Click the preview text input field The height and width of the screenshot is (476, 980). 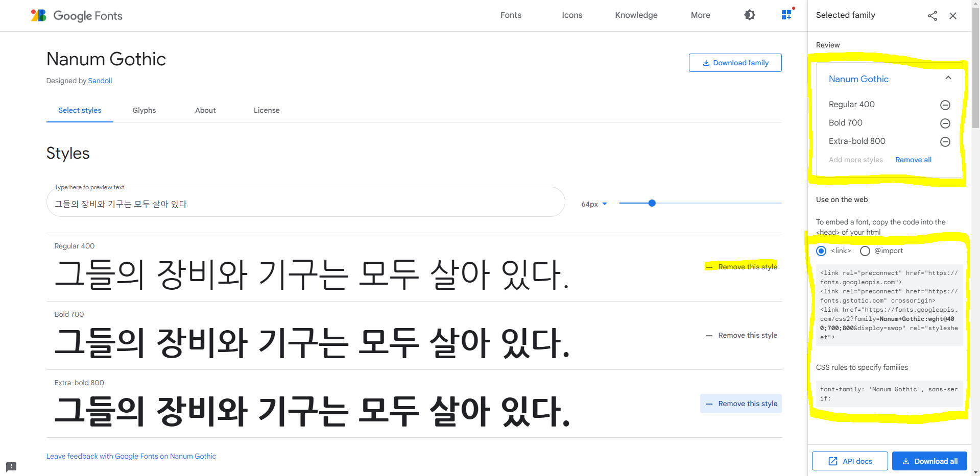pyautogui.click(x=305, y=202)
